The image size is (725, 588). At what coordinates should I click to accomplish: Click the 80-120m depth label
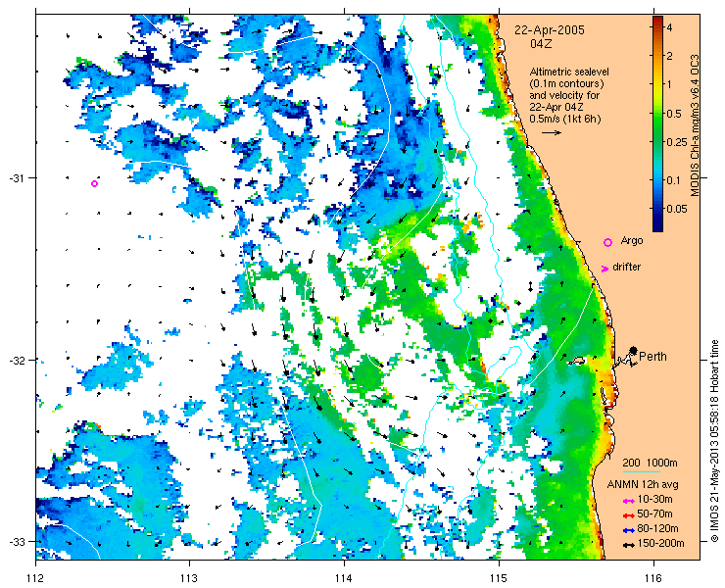coord(657,529)
